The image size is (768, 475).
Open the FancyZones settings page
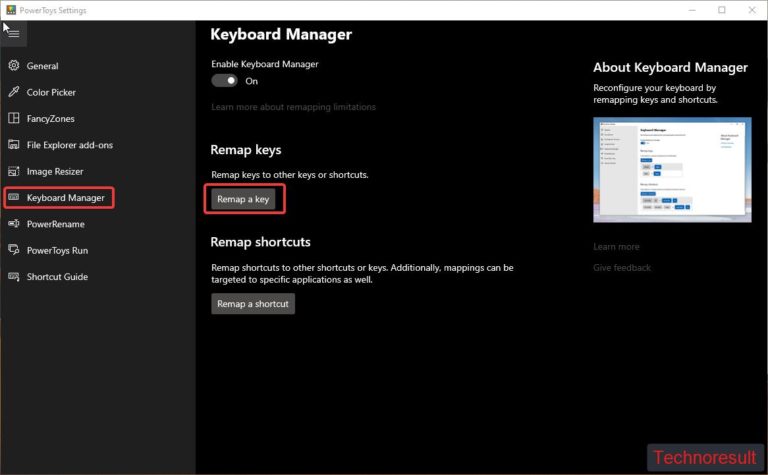[x=51, y=118]
